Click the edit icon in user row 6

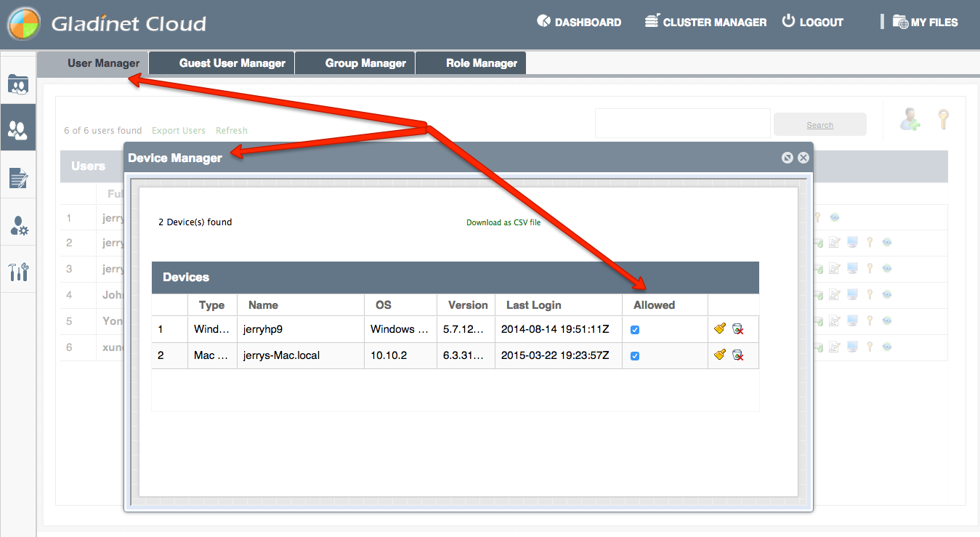835,347
